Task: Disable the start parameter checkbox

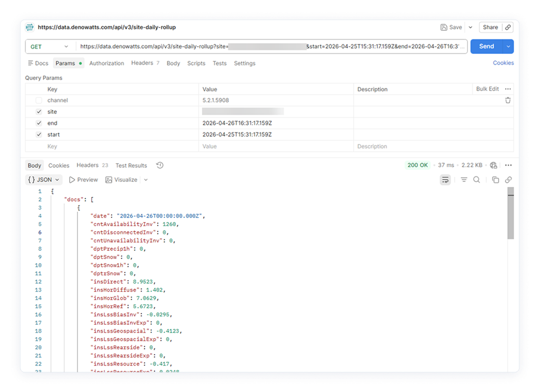Action: point(39,135)
